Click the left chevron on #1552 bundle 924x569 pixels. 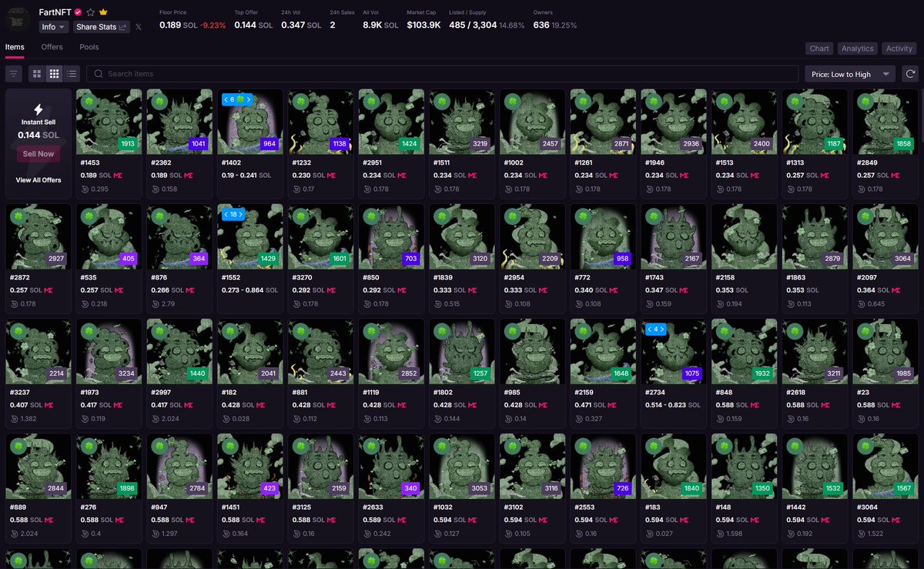coord(226,215)
